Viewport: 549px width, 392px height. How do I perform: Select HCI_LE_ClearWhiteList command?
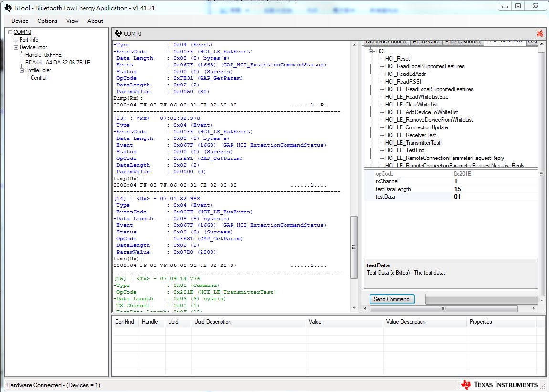[412, 105]
